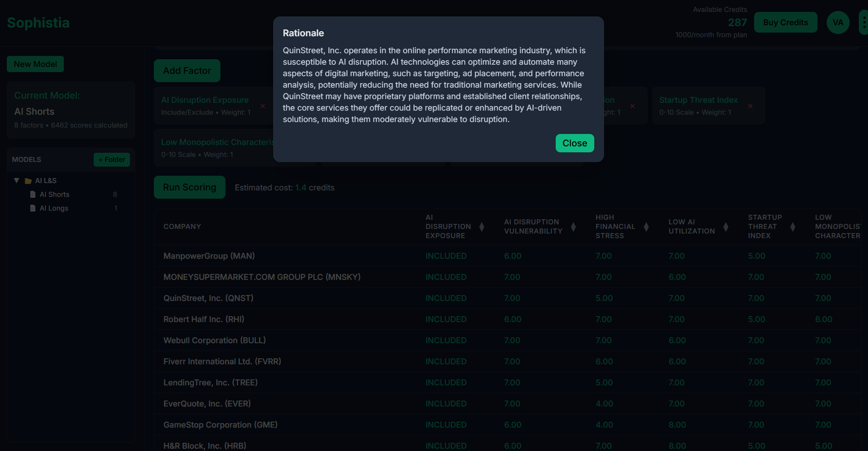Add a new folder with + Folder
Image resolution: width=868 pixels, height=451 pixels.
(111, 160)
